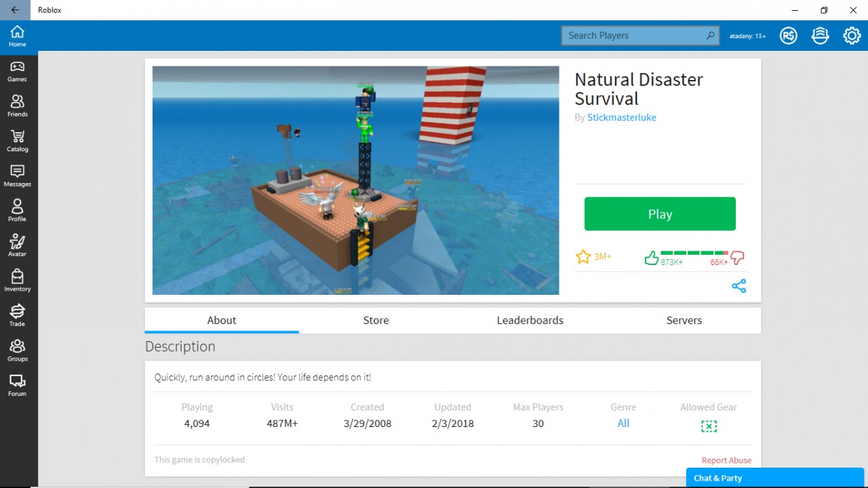This screenshot has height=488, width=868.
Task: Click the 3M+ favorites count
Action: 603,257
